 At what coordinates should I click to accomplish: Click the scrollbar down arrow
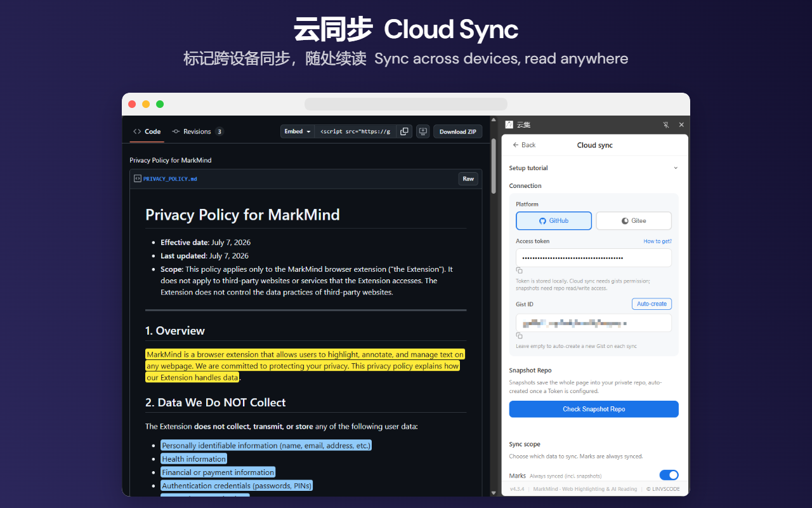[494, 492]
